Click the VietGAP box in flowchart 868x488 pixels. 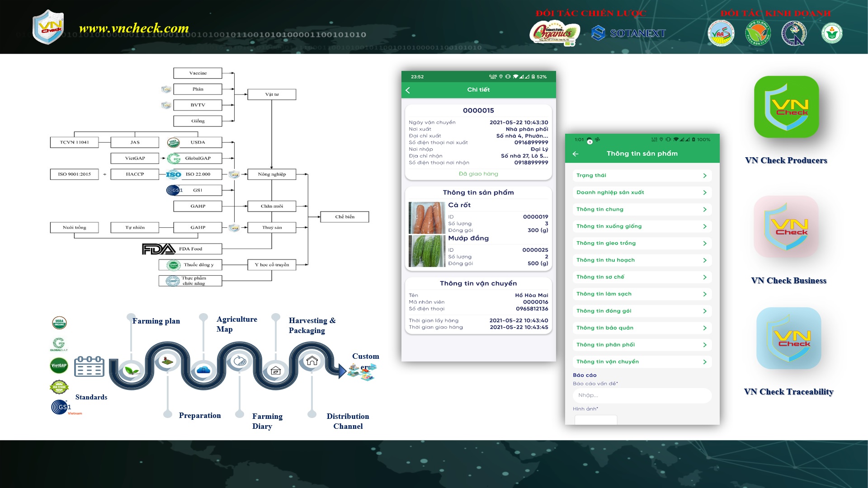click(135, 158)
